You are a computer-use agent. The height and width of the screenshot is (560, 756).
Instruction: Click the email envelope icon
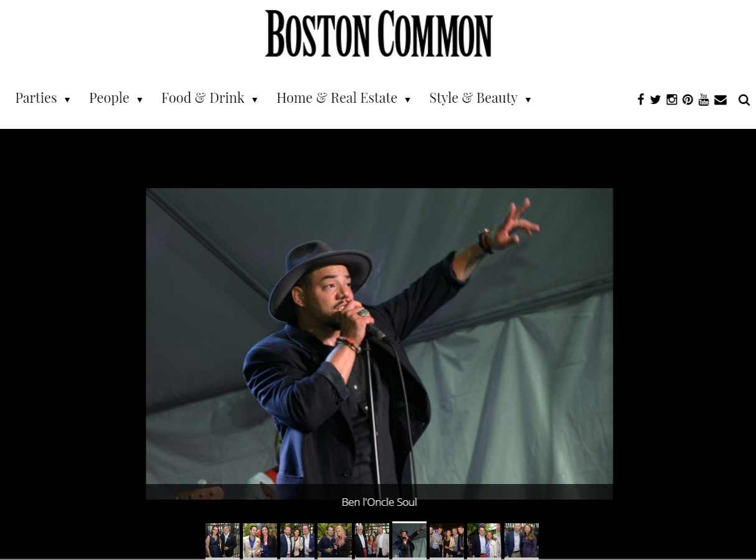(721, 100)
